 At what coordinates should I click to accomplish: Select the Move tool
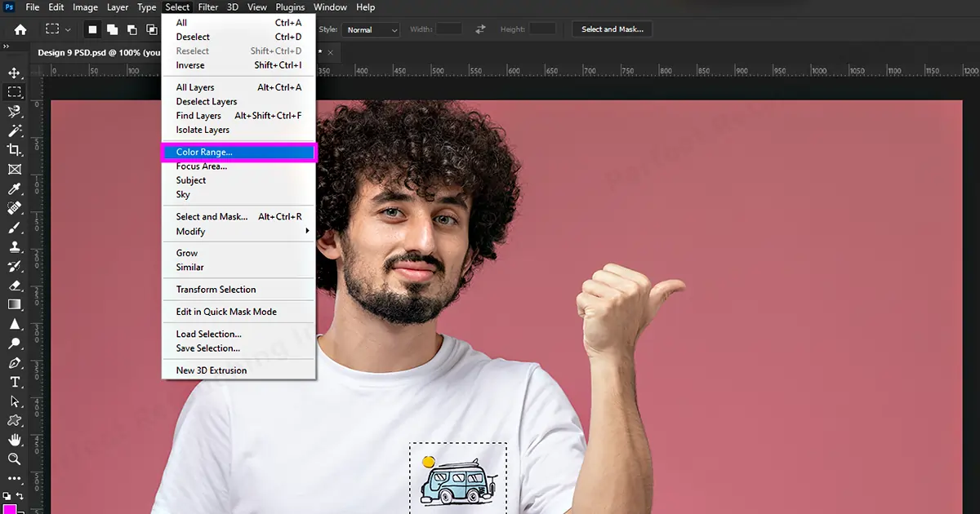[x=15, y=73]
